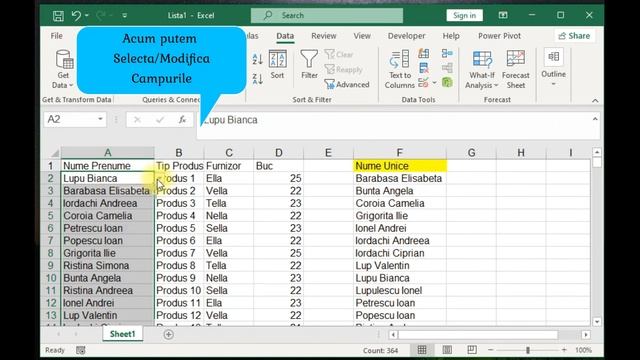The height and width of the screenshot is (360, 640).
Task: Click the Flash Fill icon
Action: (424, 53)
